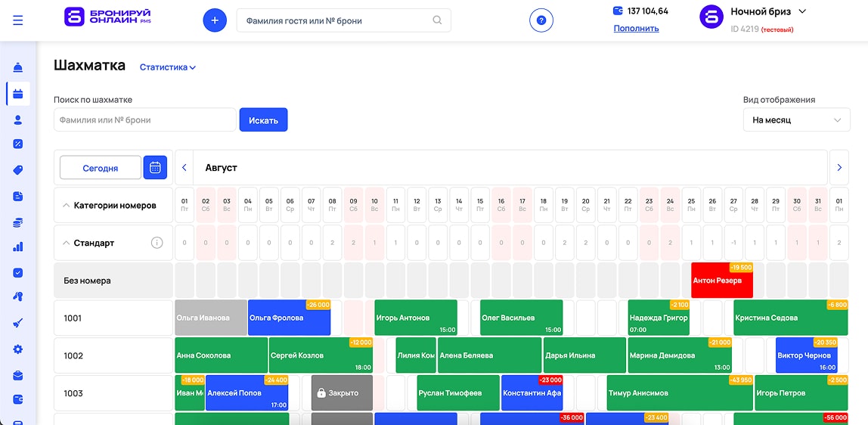Open the Игорь Антонов booking
The image size is (868, 425).
416,318
